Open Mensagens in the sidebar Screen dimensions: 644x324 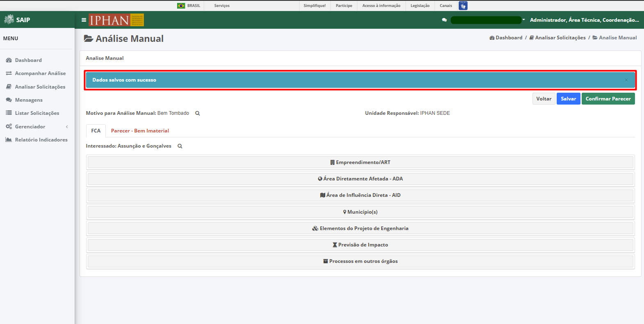pyautogui.click(x=29, y=100)
